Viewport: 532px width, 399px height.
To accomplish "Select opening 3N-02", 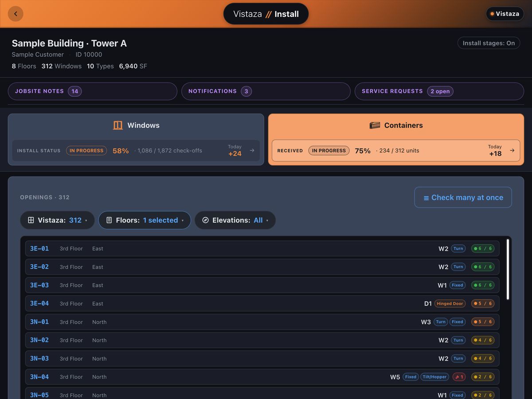I will (262, 340).
